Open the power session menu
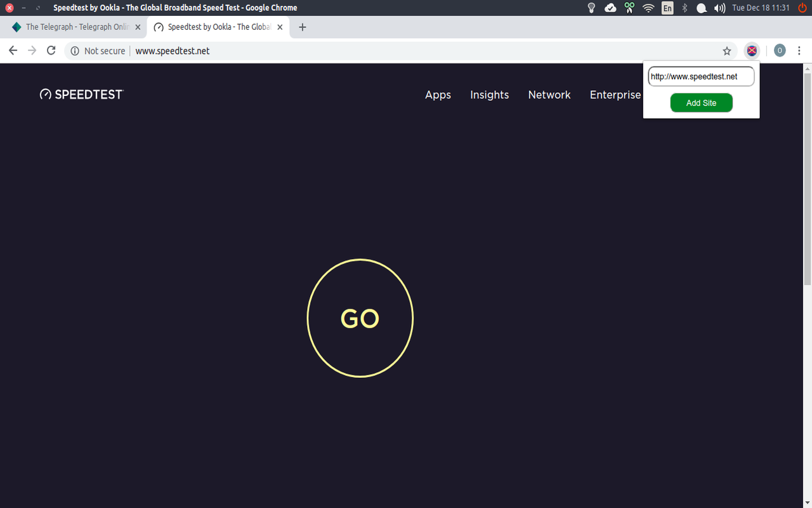The width and height of the screenshot is (812, 508). coord(802,8)
